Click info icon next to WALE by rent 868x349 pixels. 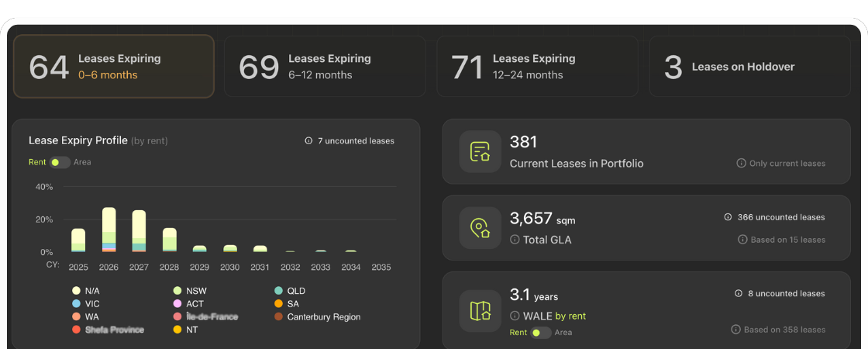[515, 316]
